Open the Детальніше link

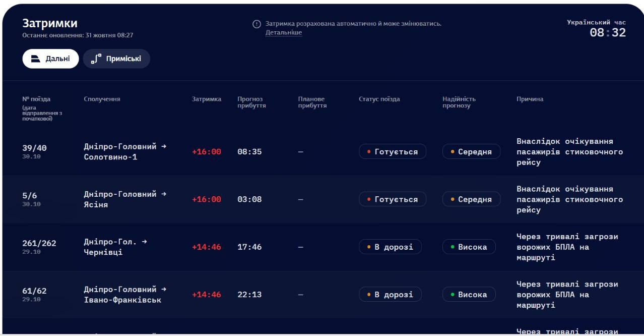click(x=284, y=33)
